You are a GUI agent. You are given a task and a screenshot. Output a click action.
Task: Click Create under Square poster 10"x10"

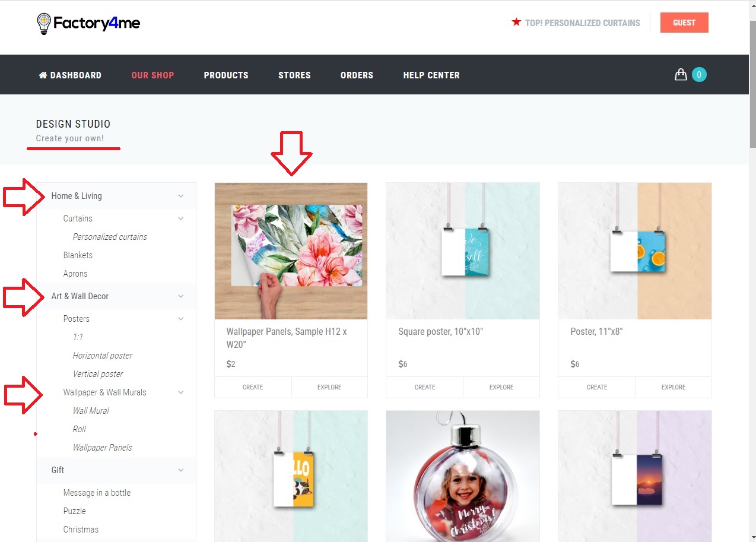(425, 387)
